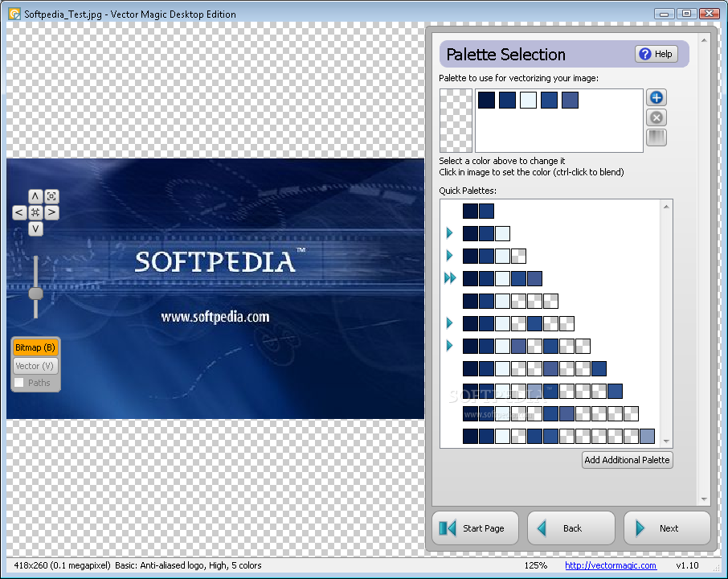Click the Vector Magic title bar icon
This screenshot has width=728, height=579.
point(14,14)
